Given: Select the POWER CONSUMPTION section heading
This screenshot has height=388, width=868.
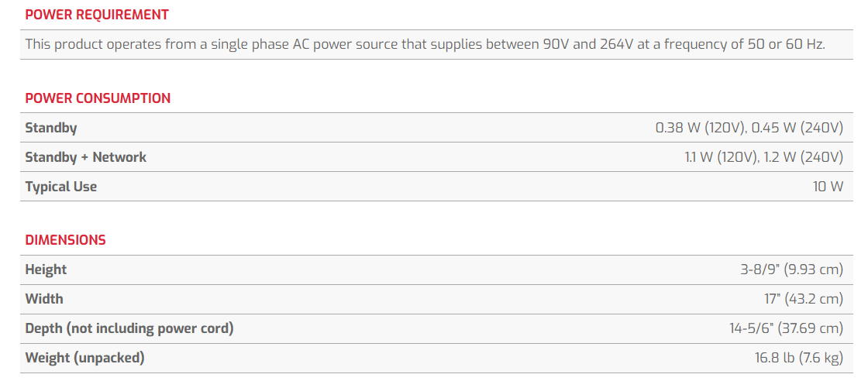Looking at the screenshot, I should [x=98, y=98].
